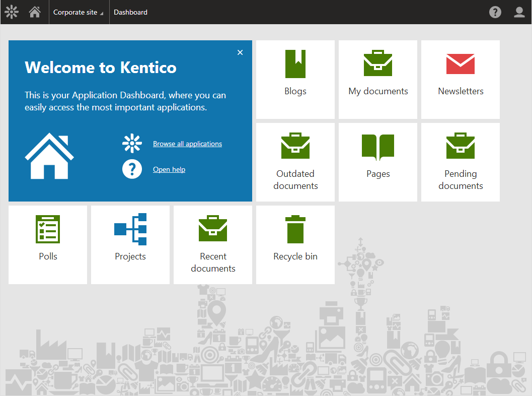
Task: Follow the Browse all applications link
Action: pos(187,144)
